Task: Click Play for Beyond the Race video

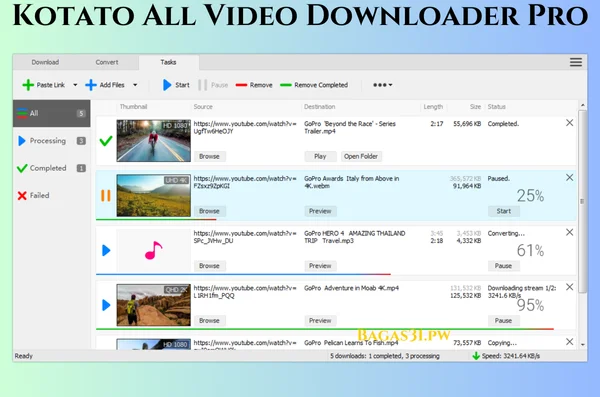Action: 320,156
